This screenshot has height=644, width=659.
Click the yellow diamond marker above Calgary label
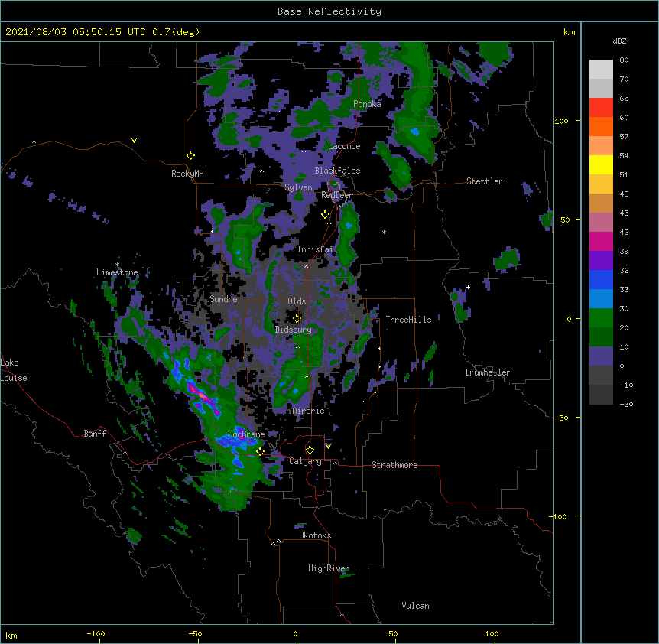click(310, 450)
